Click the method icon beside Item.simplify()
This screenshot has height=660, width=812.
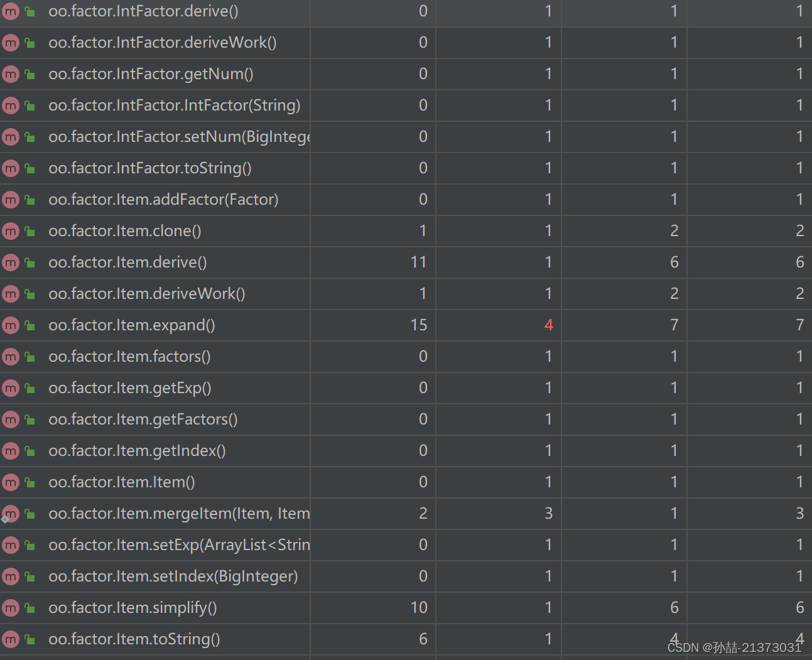[11, 608]
